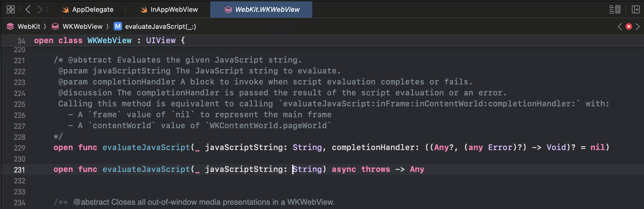
Task: Click evaluateJavaScript function name on line 231
Action: pyautogui.click(x=146, y=169)
